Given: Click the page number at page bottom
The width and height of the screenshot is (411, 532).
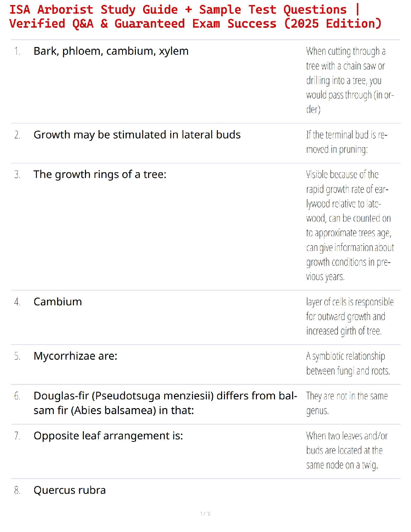Looking at the screenshot, I should pyautogui.click(x=205, y=514).
